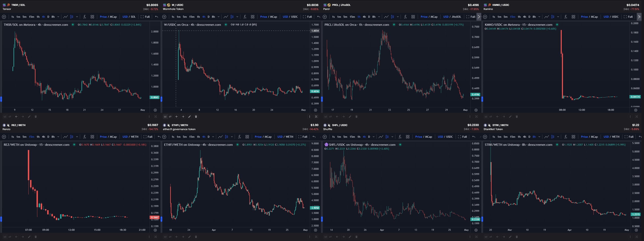Click Full button on ETHFI/WETH chart
Screen dimensions: 644x241
click(303, 137)
